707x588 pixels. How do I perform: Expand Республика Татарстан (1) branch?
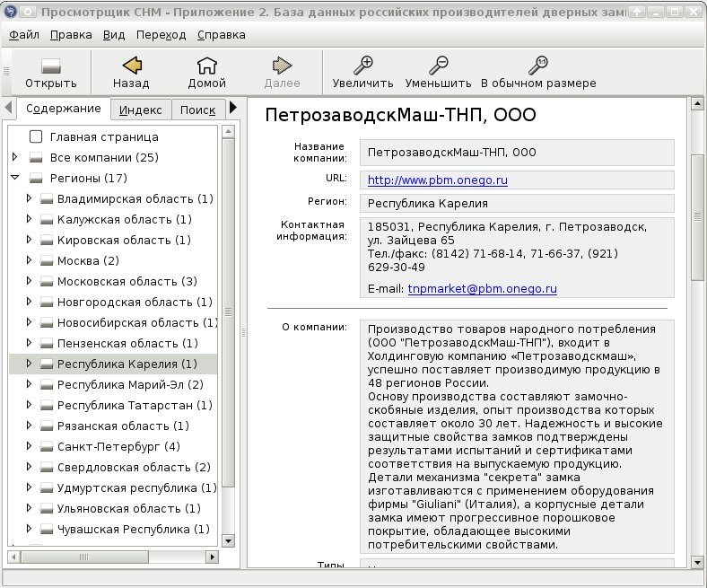29,405
